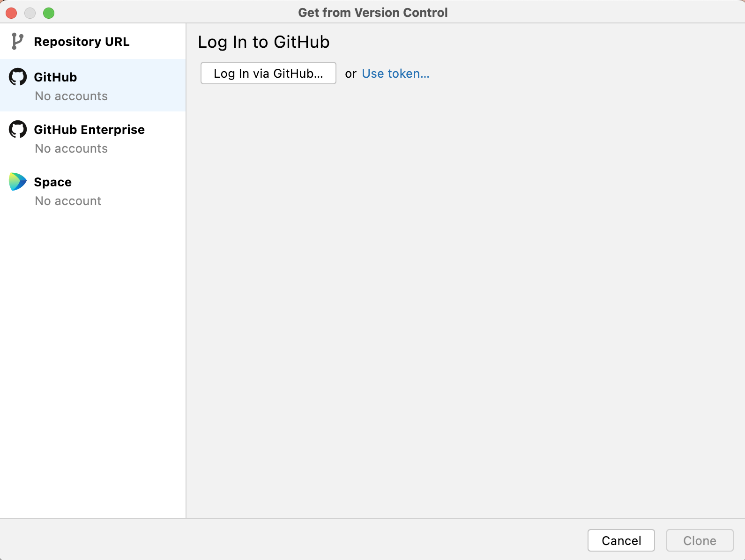Click the Log In via GitHub button
Image resolution: width=745 pixels, height=560 pixels.
(x=268, y=73)
